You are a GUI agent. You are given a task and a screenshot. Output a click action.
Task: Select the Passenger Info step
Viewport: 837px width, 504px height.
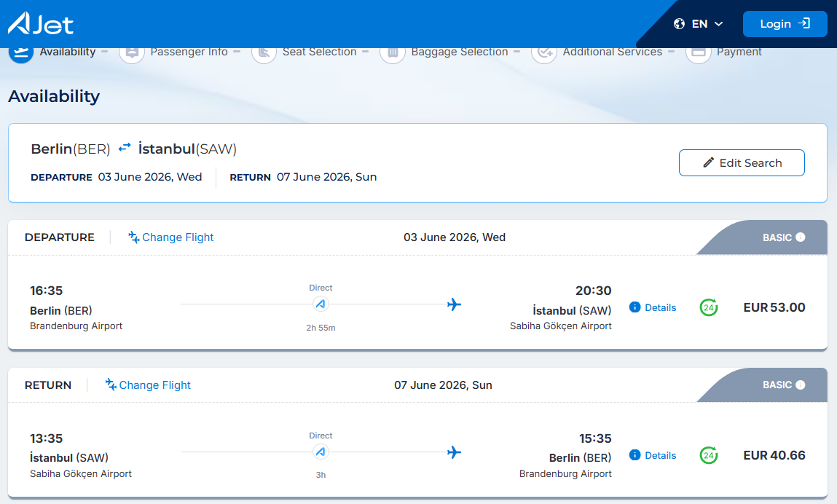click(x=174, y=52)
